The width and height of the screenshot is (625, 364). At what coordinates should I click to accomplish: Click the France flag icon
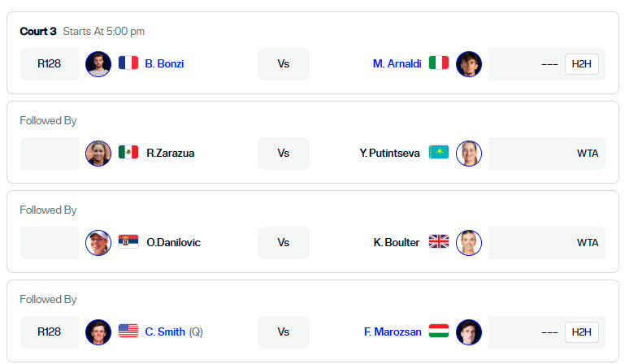[x=128, y=63]
